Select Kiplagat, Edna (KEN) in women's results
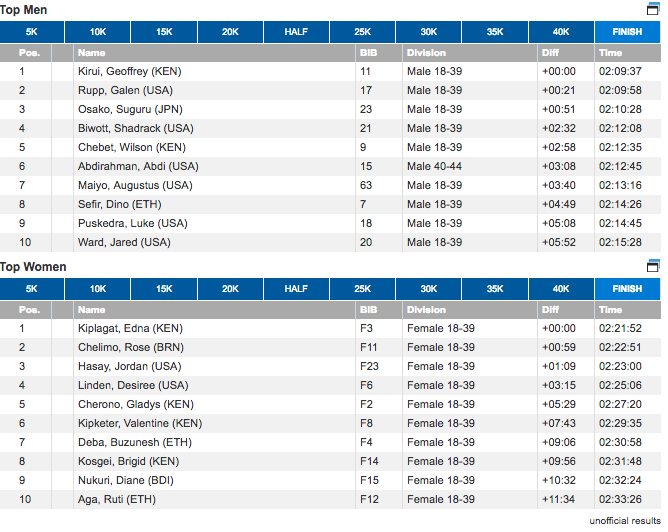Viewport: 668px width, 532px height. (x=130, y=328)
